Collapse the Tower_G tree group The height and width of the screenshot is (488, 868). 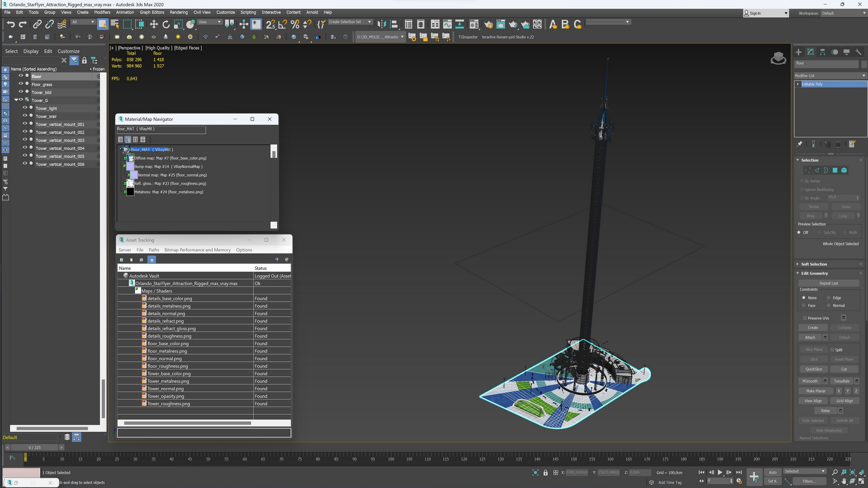tap(16, 100)
